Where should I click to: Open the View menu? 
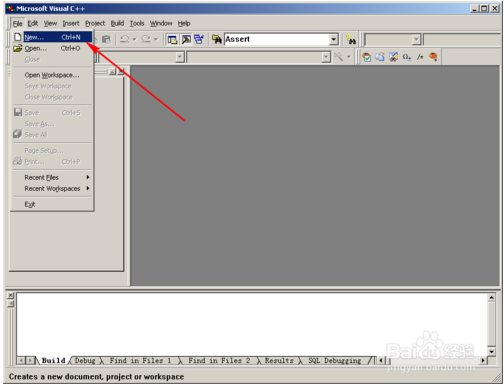pos(50,23)
